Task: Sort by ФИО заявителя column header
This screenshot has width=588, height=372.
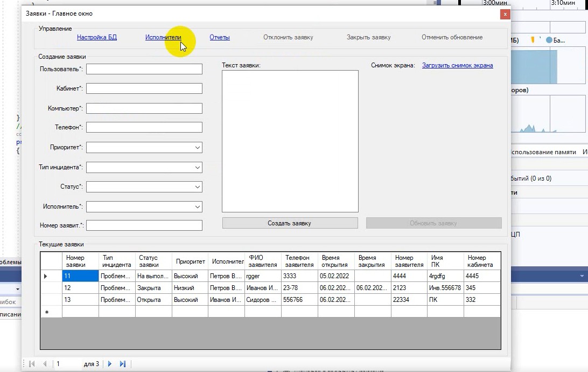Action: point(263,261)
